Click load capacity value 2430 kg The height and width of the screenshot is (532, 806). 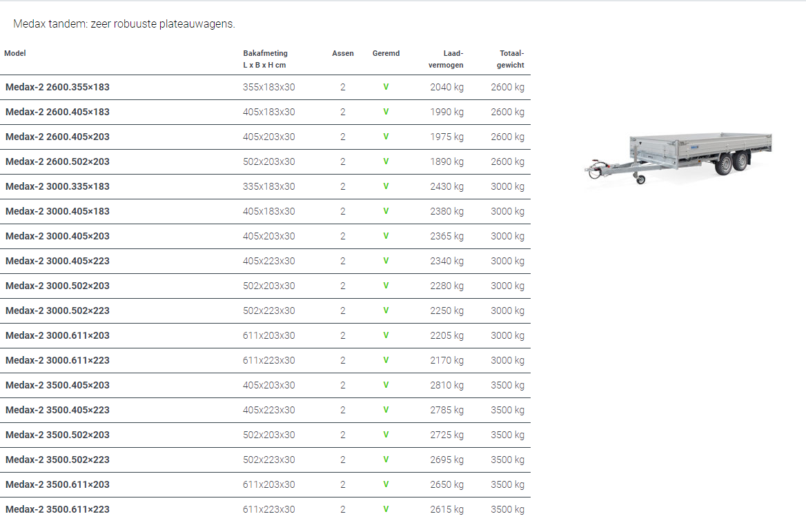click(446, 186)
